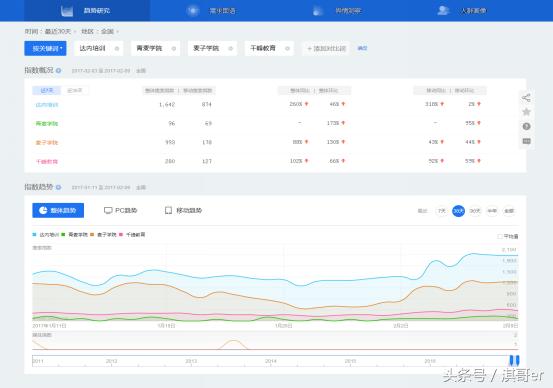Click the 需求图谱 globe icon
Image resolution: width=553 pixels, height=388 pixels.
pyautogui.click(x=193, y=11)
